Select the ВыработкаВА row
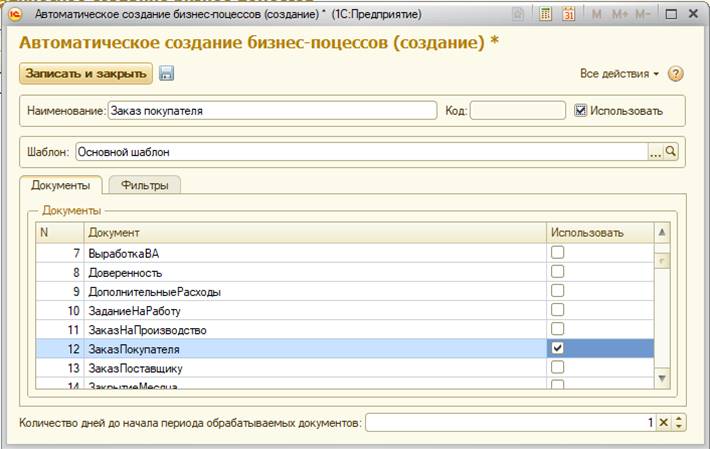710x449 pixels. click(345, 253)
